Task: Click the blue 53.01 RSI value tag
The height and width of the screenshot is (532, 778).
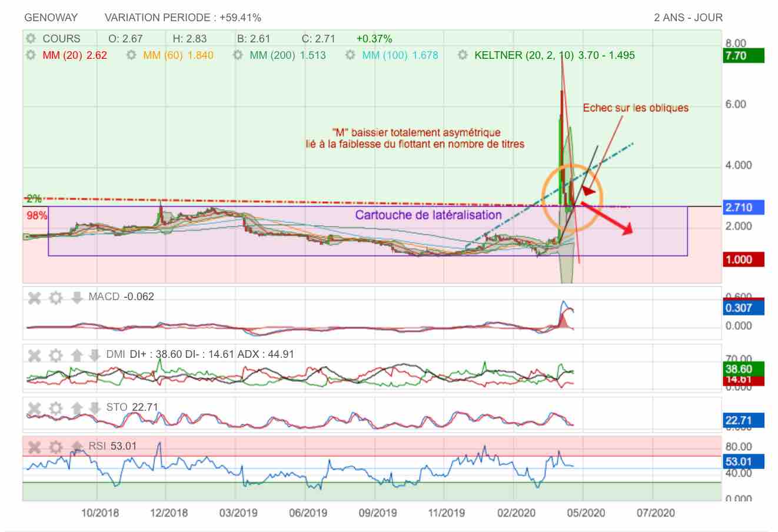Action: pos(744,461)
